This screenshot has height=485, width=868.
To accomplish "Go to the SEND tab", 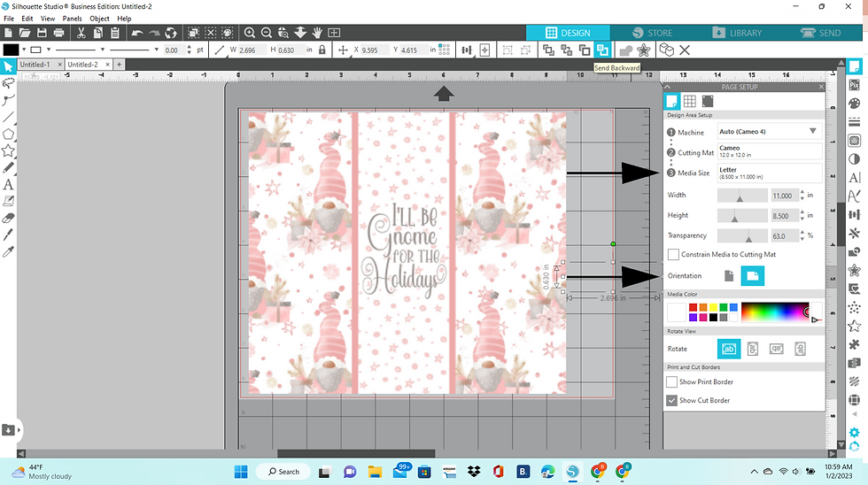I will click(x=821, y=33).
